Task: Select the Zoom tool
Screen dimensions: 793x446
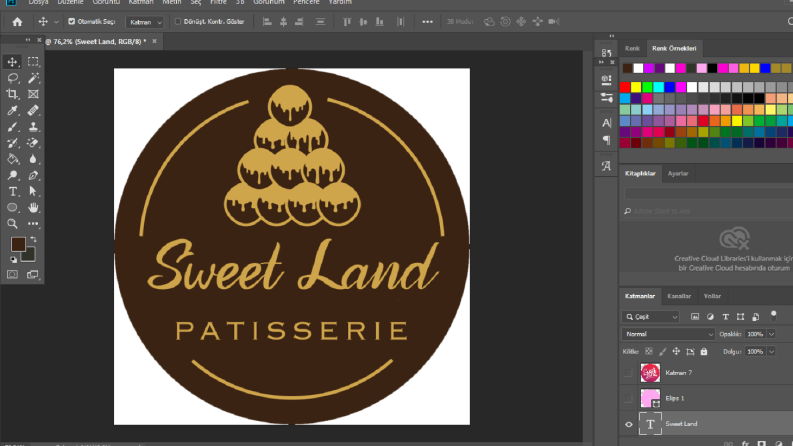Action: coord(12,224)
